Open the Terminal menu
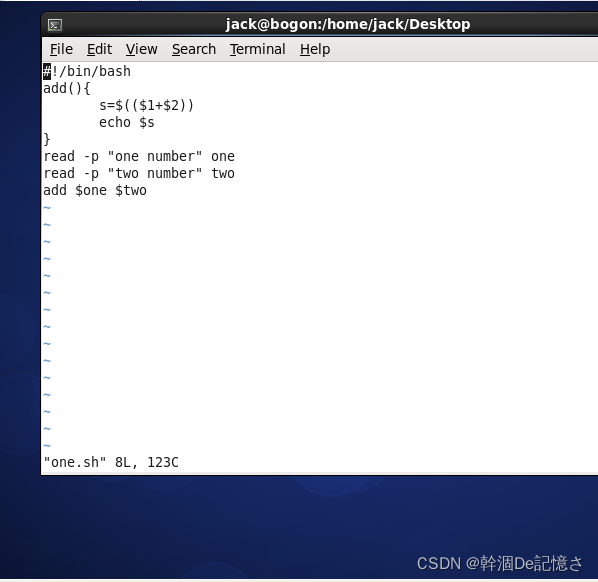The image size is (598, 582). 257,49
